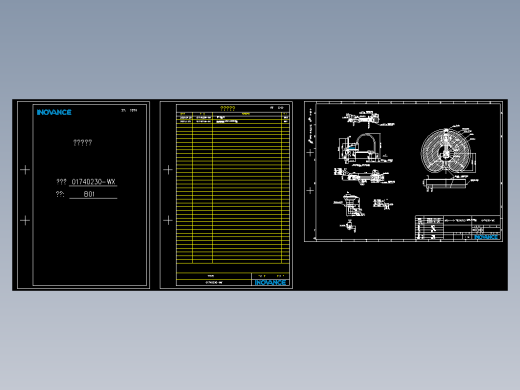Click the INOVANCE logo in the drawing title block
The height and width of the screenshot is (390, 520).
486,237
